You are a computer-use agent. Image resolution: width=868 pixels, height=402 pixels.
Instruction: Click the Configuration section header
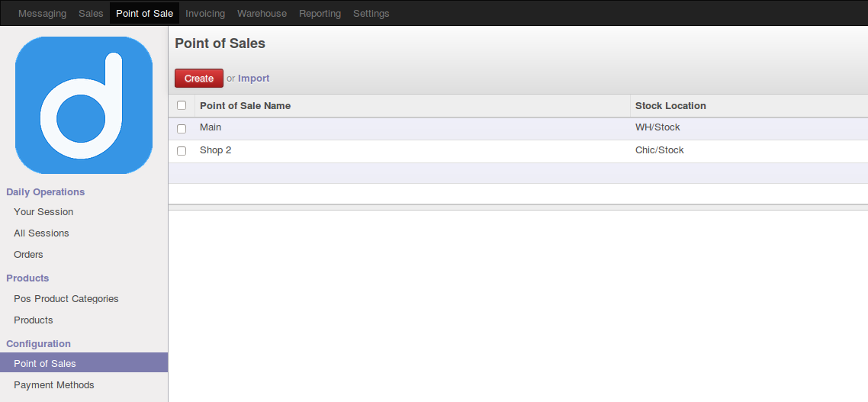38,344
